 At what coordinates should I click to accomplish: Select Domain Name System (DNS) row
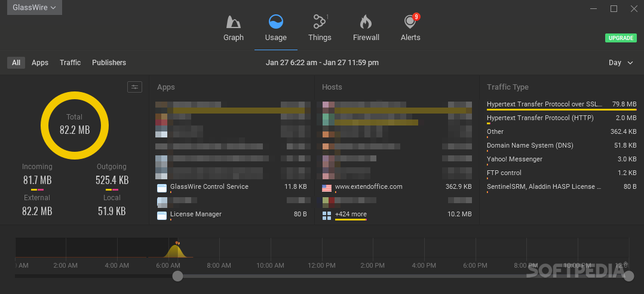[x=562, y=146]
